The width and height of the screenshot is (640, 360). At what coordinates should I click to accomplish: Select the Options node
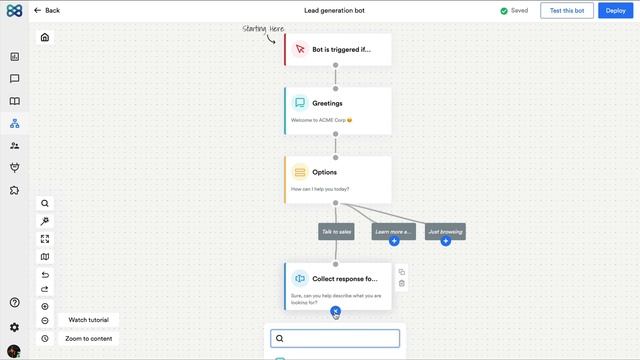pyautogui.click(x=338, y=180)
